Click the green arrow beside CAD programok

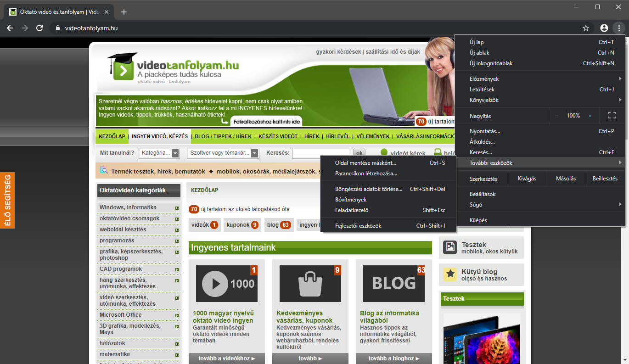(x=177, y=269)
